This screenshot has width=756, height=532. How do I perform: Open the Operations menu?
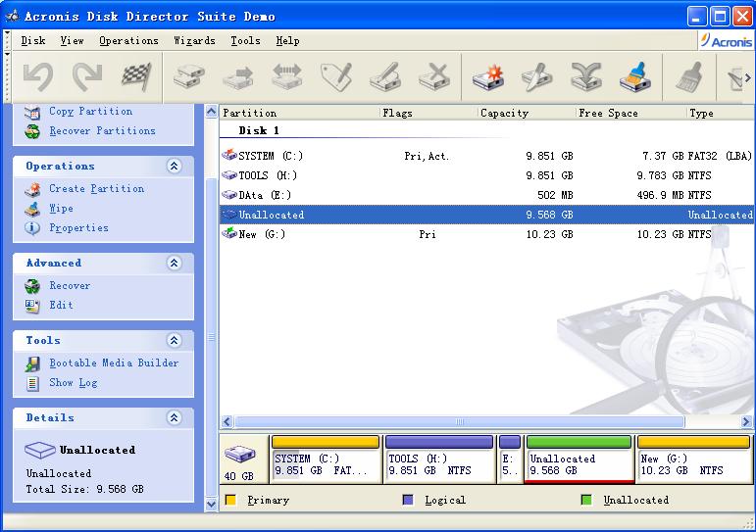pos(128,41)
